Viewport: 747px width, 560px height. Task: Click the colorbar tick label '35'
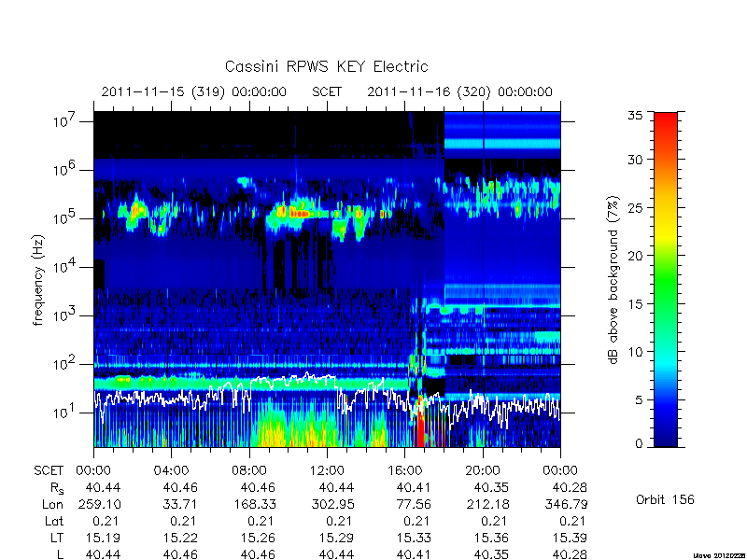(x=636, y=116)
